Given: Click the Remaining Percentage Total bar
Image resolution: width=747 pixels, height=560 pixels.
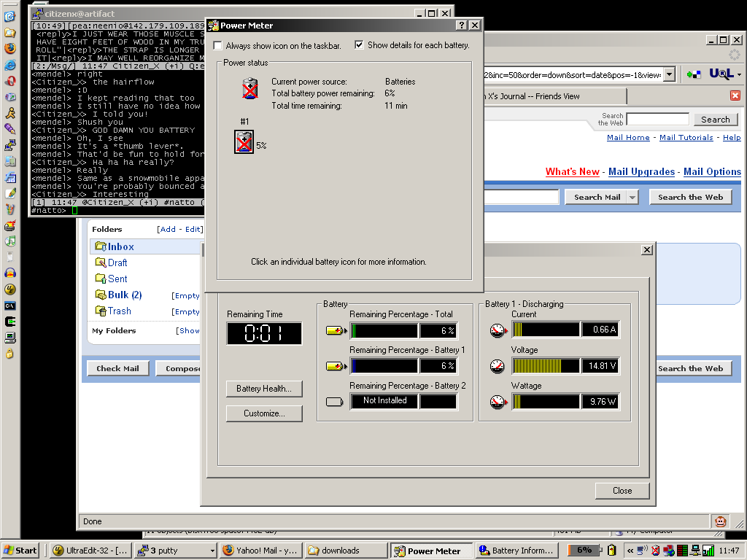Looking at the screenshot, I should [384, 331].
